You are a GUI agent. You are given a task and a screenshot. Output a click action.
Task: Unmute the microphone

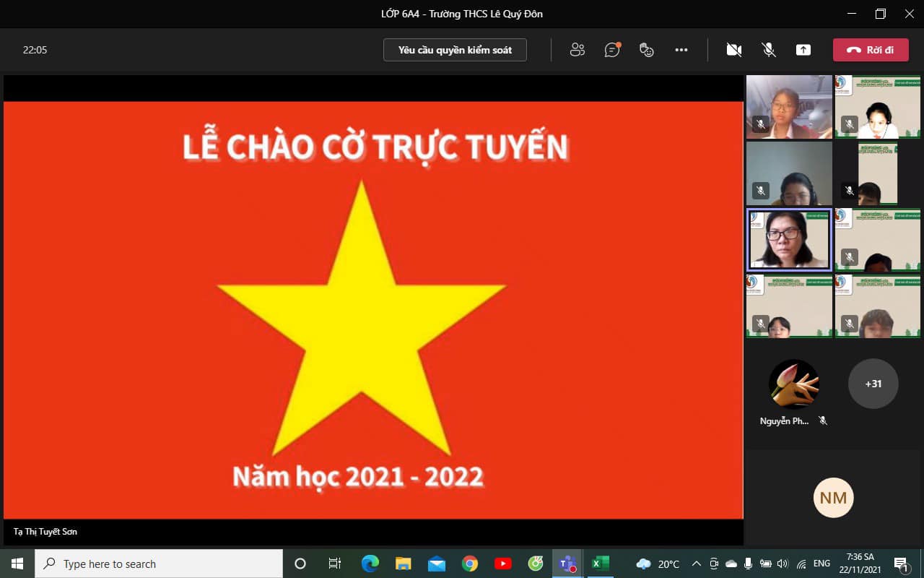coord(769,50)
